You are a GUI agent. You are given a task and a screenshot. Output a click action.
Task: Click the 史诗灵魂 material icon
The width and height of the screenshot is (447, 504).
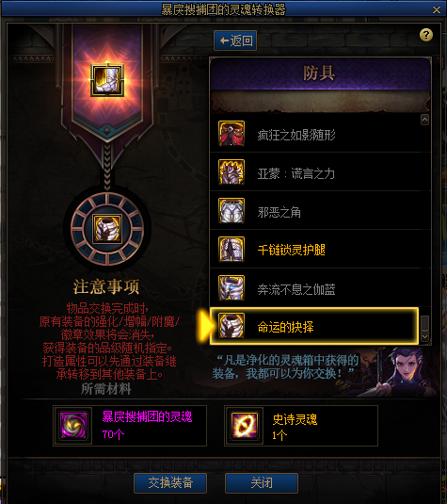[245, 426]
